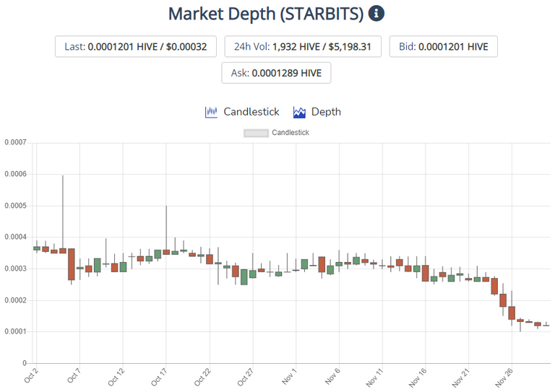
Task: Click the 24h Vol box
Action: point(303,46)
